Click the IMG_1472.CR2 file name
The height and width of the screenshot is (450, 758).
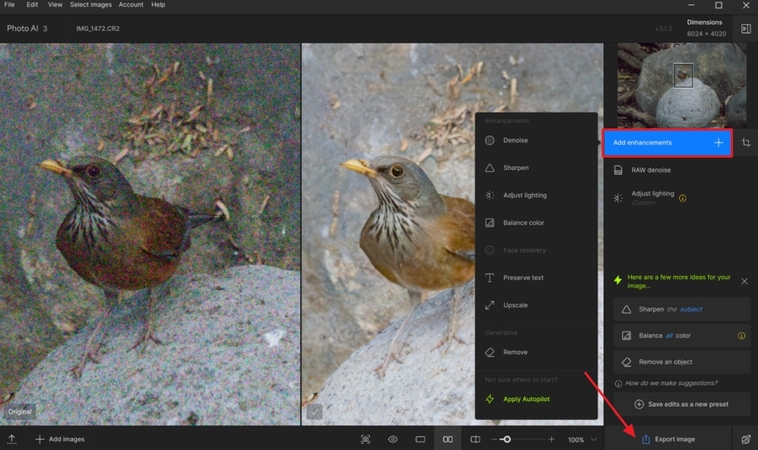coord(98,29)
